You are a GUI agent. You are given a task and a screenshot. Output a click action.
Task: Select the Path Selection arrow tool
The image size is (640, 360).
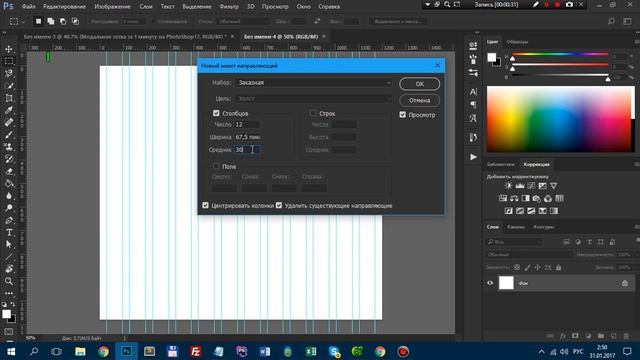pos(9,244)
